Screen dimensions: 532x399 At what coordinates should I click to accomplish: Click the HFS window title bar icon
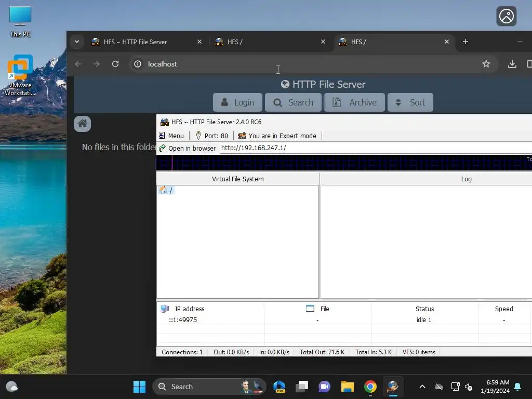tap(165, 122)
